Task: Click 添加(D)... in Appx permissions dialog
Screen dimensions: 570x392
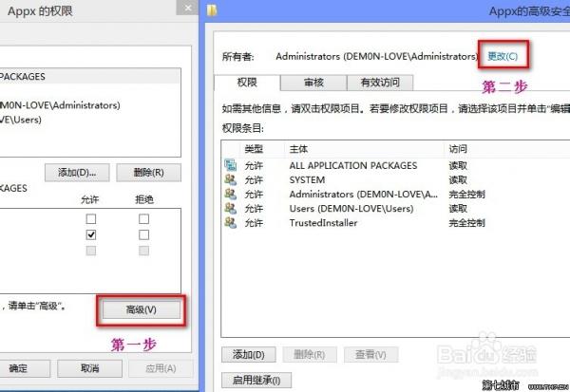Action: click(x=77, y=172)
